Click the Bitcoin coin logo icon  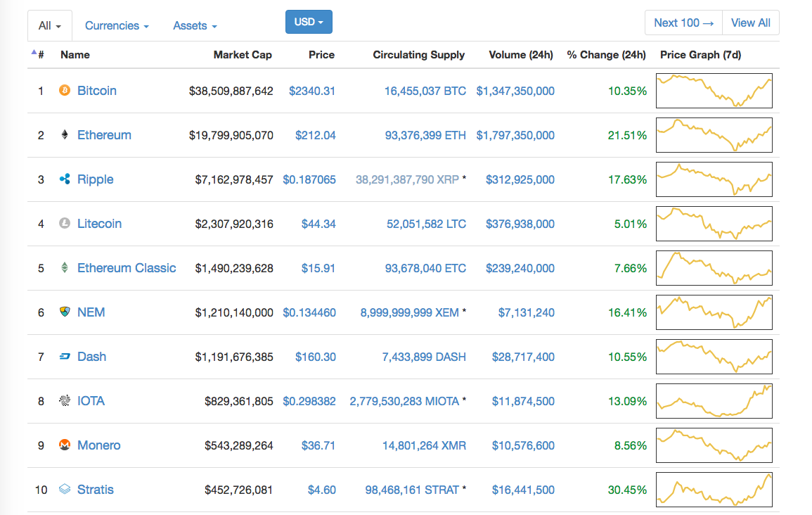click(65, 91)
